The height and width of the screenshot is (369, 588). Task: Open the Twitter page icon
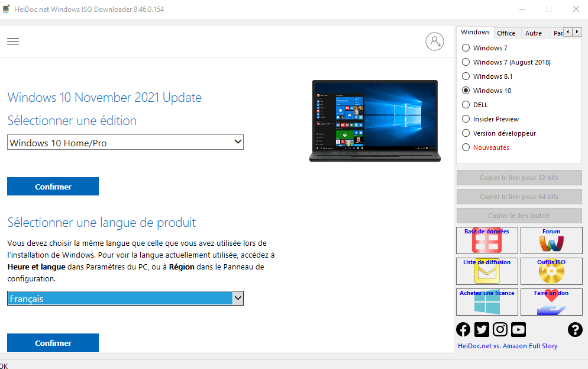482,329
